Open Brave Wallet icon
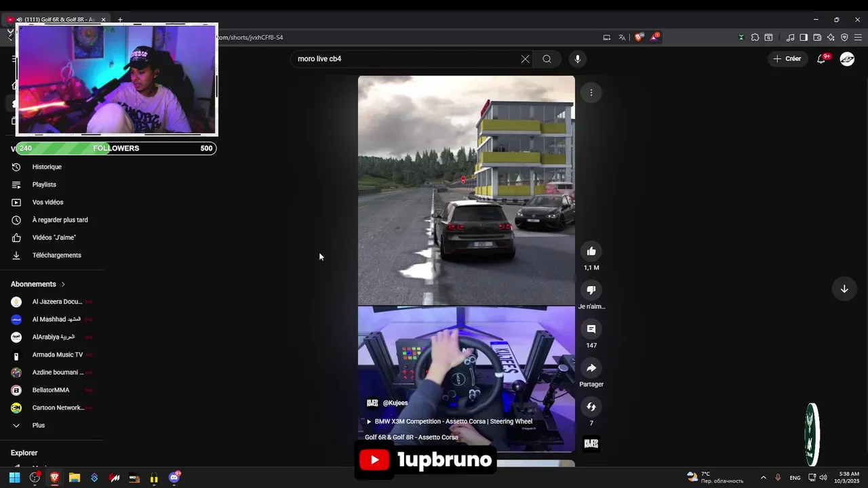This screenshot has width=868, height=488. click(817, 37)
